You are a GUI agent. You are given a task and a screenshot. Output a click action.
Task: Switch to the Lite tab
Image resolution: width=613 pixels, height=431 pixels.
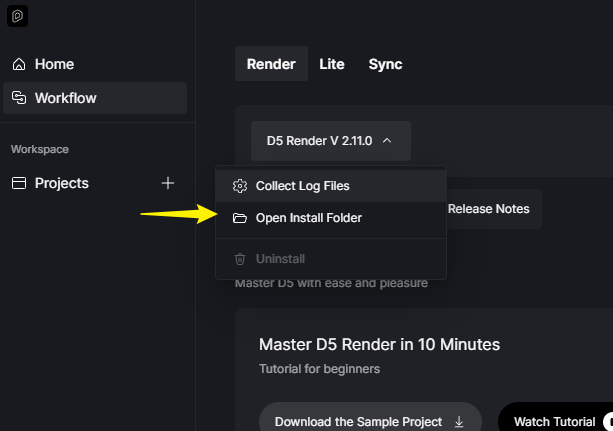(332, 64)
